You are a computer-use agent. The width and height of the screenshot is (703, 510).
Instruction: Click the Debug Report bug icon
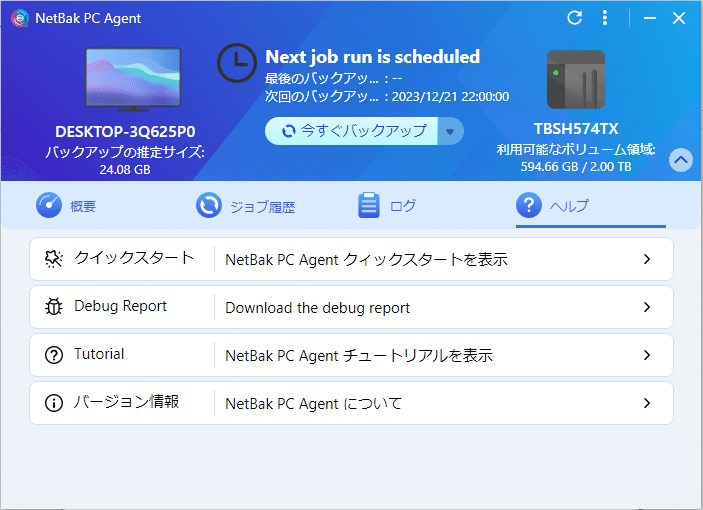(54, 307)
